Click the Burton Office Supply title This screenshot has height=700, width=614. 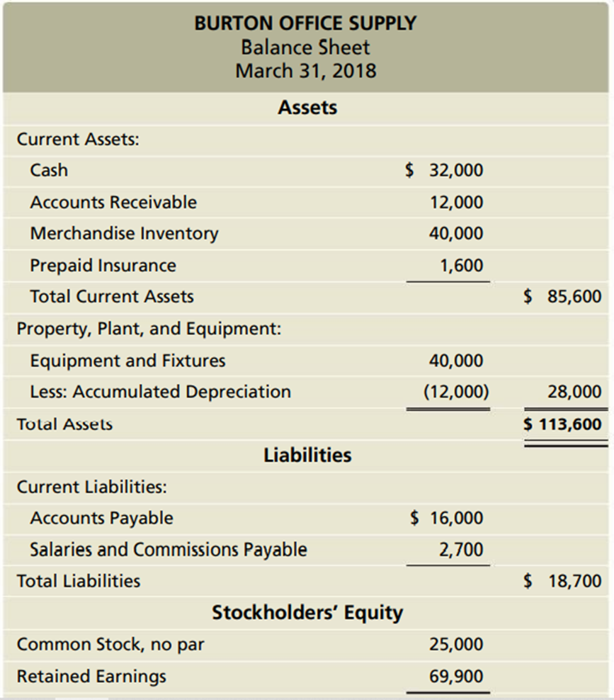306,23
